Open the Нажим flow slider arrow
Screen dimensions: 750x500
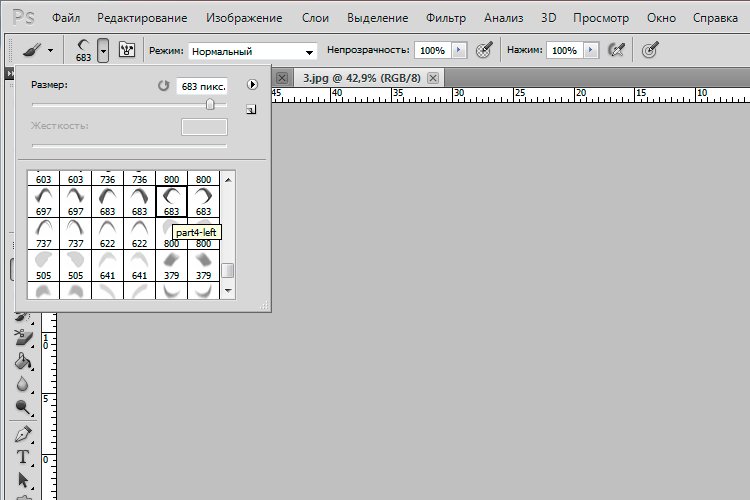590,50
